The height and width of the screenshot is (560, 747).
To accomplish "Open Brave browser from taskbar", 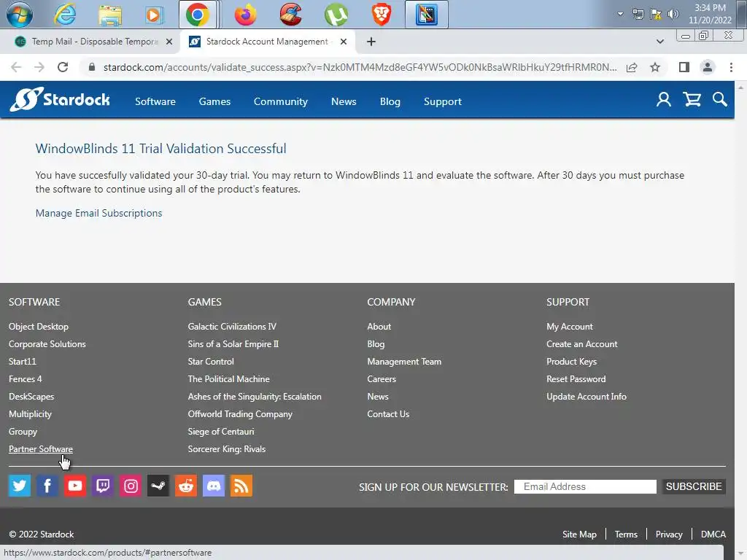I will tap(381, 15).
